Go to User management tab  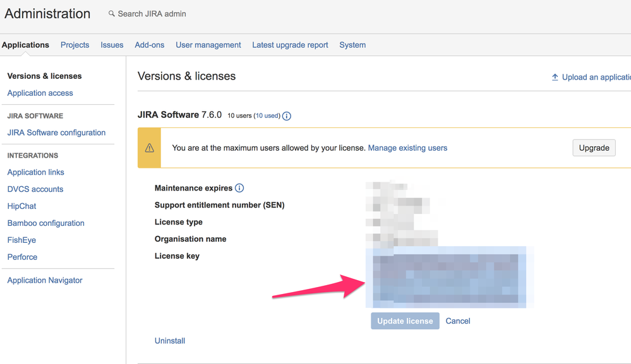coord(208,45)
